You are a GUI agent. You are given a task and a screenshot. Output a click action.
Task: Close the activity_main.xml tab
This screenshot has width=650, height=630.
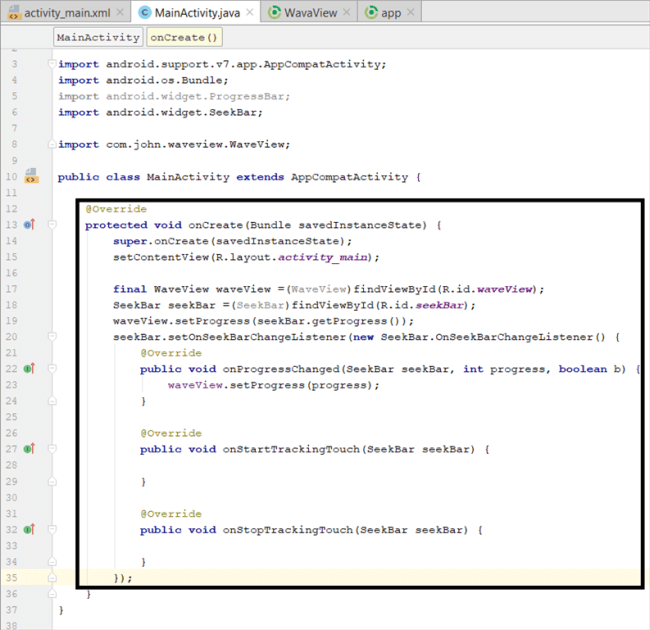(120, 13)
